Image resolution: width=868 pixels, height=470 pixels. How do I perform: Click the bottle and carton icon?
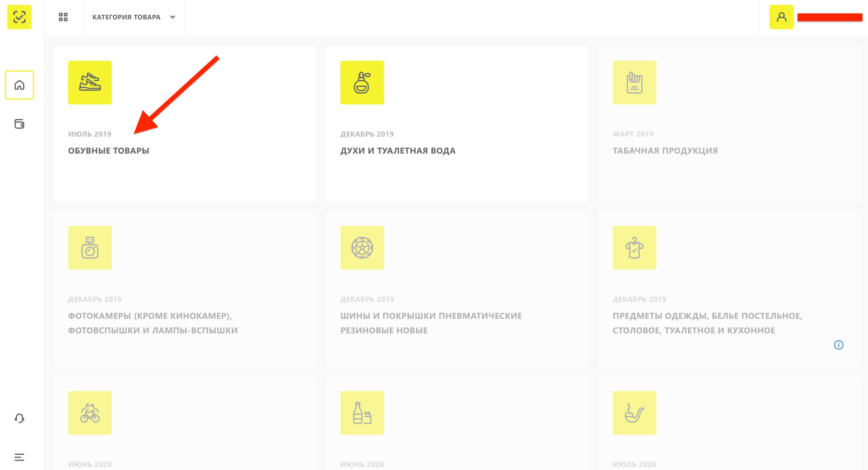tap(362, 413)
